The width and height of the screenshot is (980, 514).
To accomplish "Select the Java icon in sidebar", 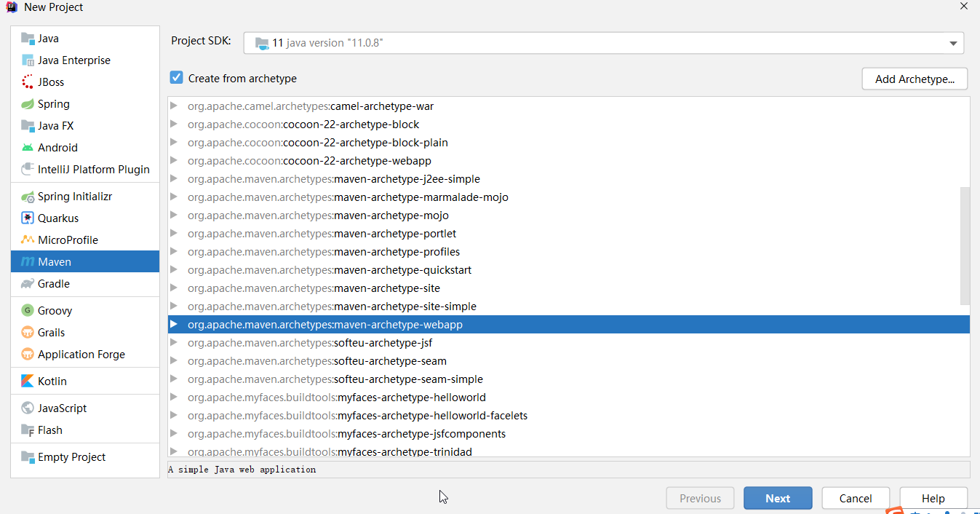I will pos(28,39).
